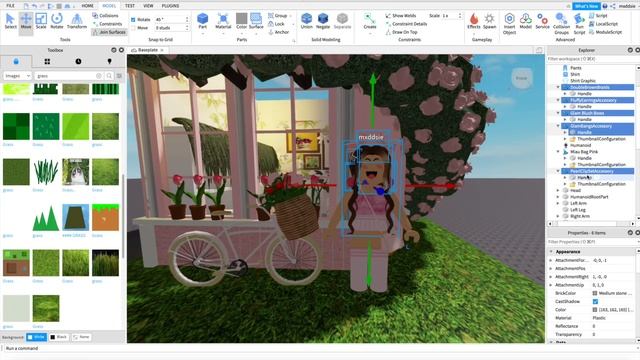Screen dimensions: 640x360
Task: Collapse the FluffyEarringsAccessory node
Action: pyautogui.click(x=558, y=100)
